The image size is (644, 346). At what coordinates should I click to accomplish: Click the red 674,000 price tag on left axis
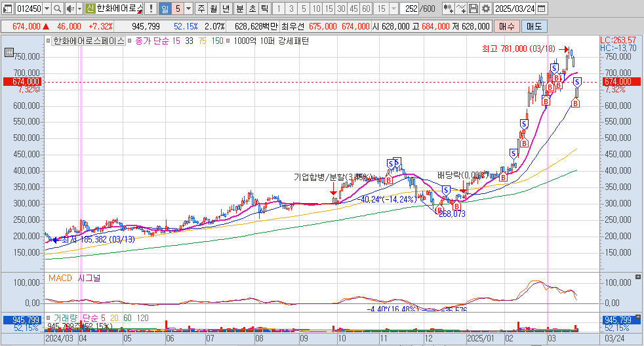click(x=22, y=82)
